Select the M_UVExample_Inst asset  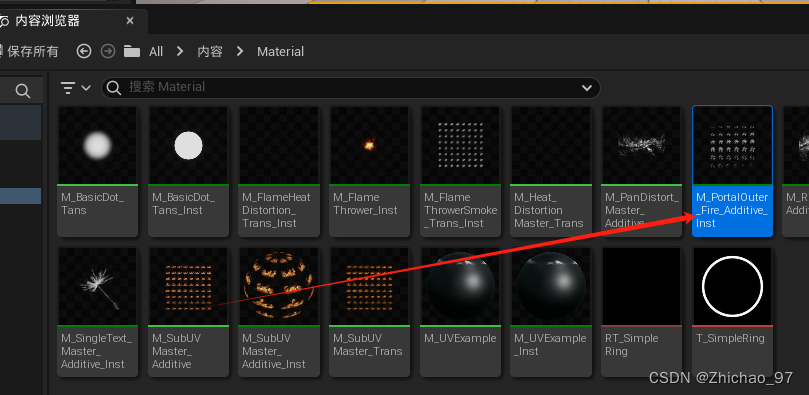coord(551,311)
